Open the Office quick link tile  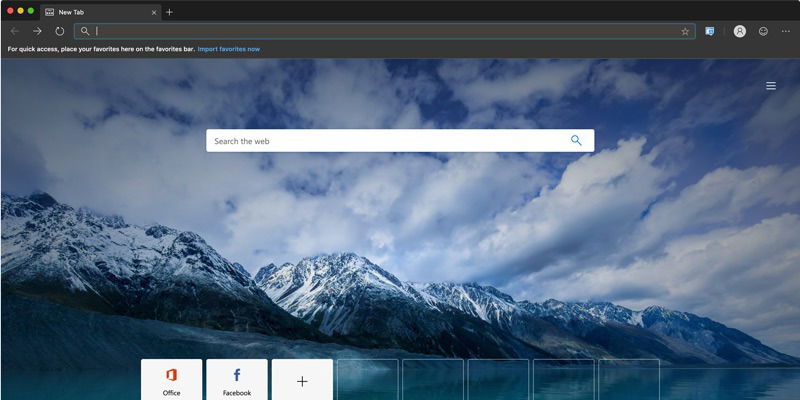pyautogui.click(x=171, y=380)
